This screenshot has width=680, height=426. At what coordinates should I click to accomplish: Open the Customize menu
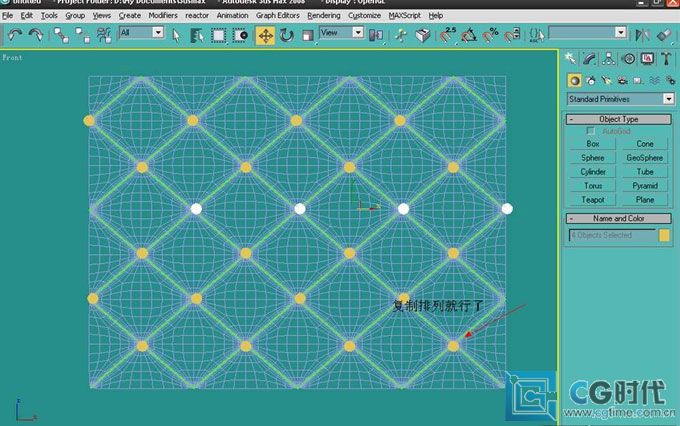point(364,15)
